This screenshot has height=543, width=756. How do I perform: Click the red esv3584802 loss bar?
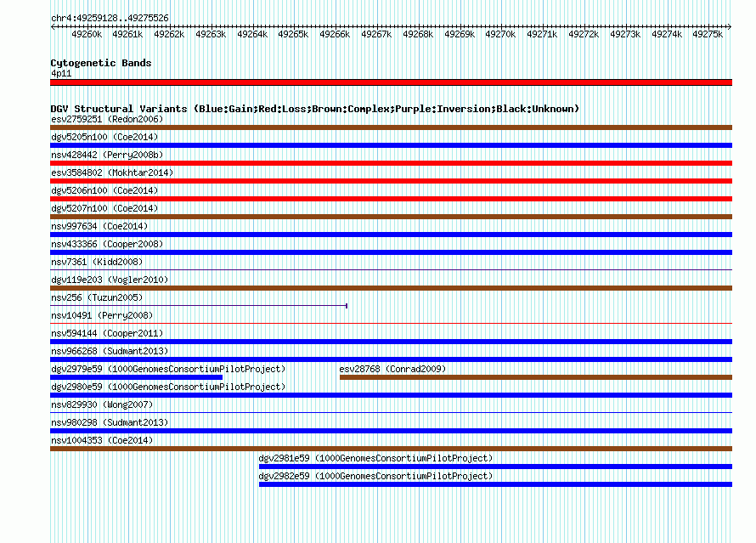tap(391, 181)
